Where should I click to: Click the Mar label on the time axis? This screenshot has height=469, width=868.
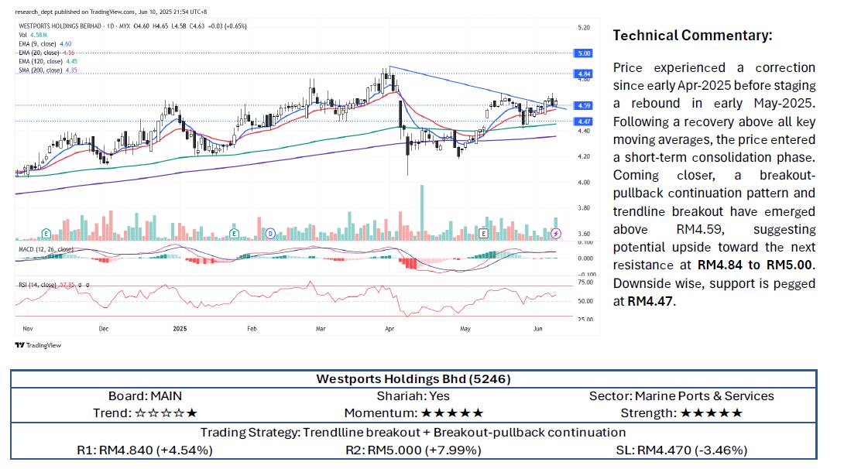point(321,328)
